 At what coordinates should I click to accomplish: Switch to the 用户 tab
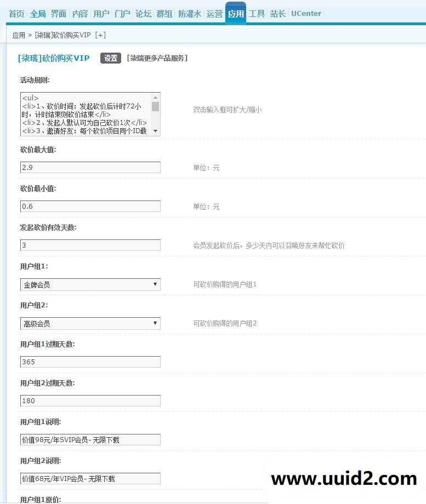tap(101, 14)
